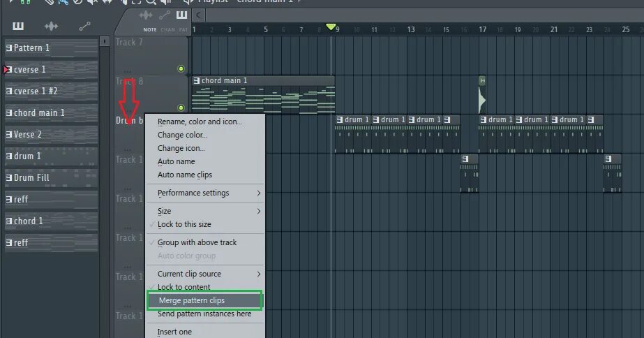Select the drum 1 clip starting at bar 17
644x338 pixels.
496,134
